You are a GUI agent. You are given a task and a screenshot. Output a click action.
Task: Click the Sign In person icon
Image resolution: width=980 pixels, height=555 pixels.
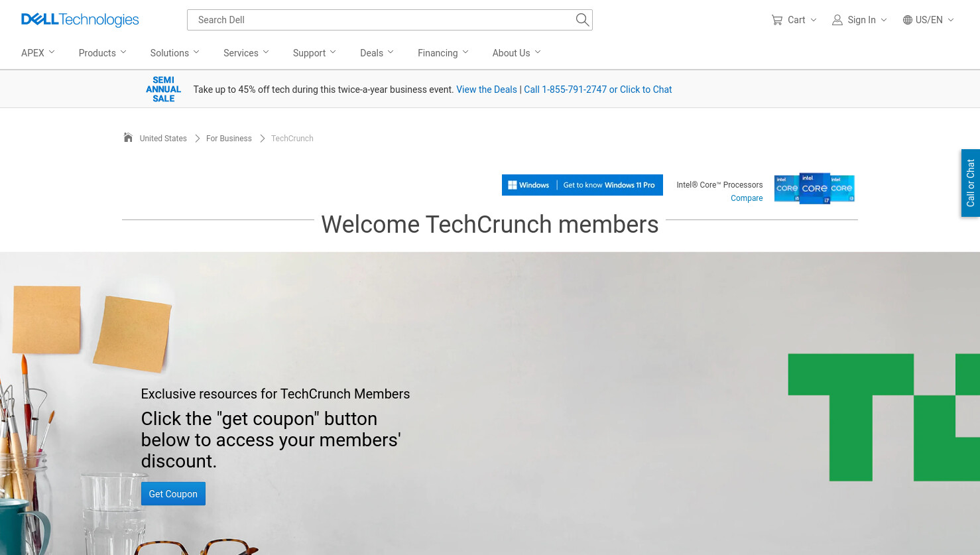pyautogui.click(x=837, y=20)
